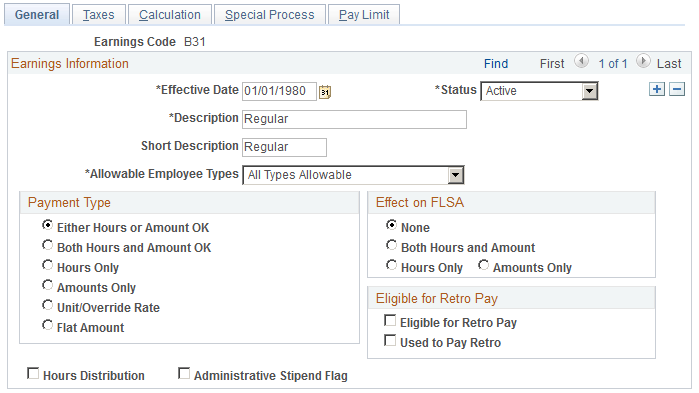Screen dimensions: 699x393
Task: Open the Effective Date calendar picker
Action: (x=325, y=92)
